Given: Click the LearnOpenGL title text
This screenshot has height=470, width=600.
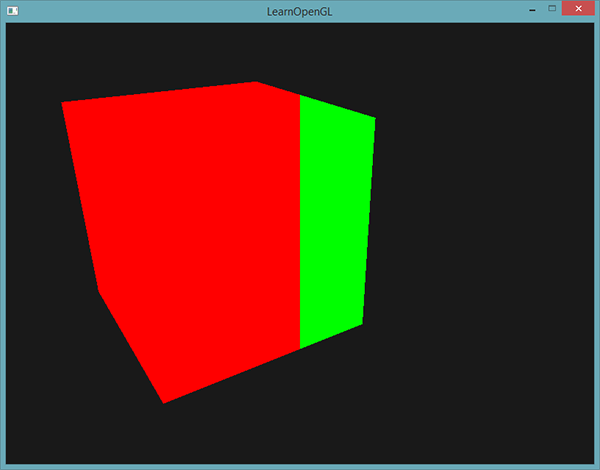Looking at the screenshot, I should pos(299,10).
